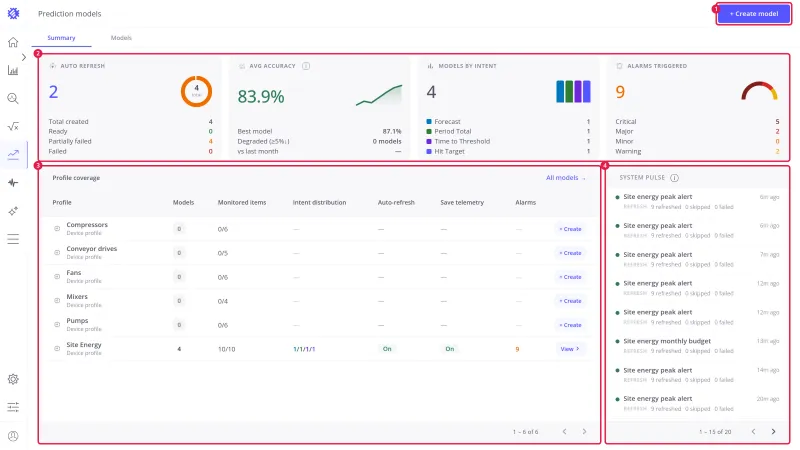Click the Period Total legend color swatch
800x450 pixels.
coord(429,131)
